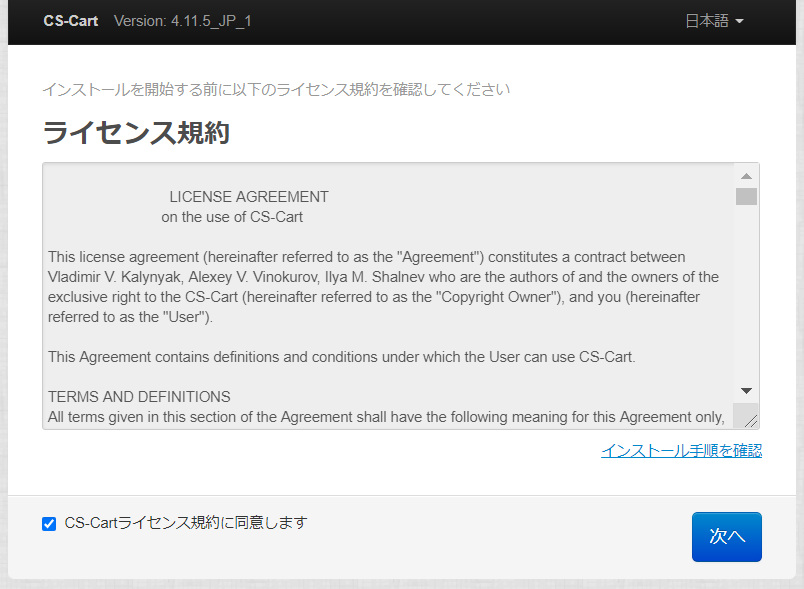This screenshot has width=804, height=589.
Task: Click the Version: 4.11.5_JP_1 text
Action: pyautogui.click(x=183, y=21)
